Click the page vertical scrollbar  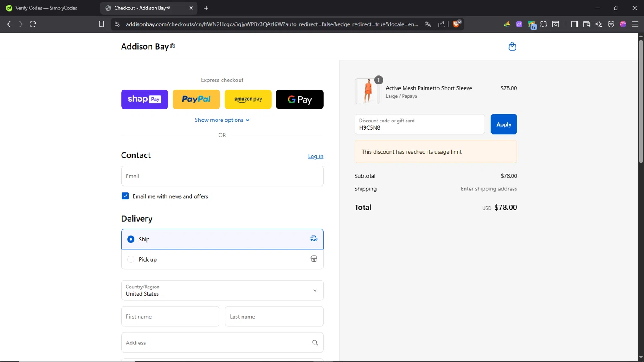641,101
